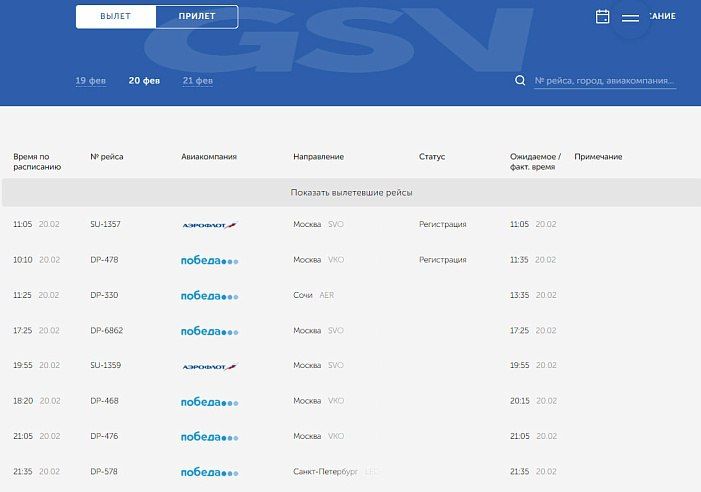Switch to ВЫЛЕТ departures toggle
The image size is (701, 492).
click(116, 17)
